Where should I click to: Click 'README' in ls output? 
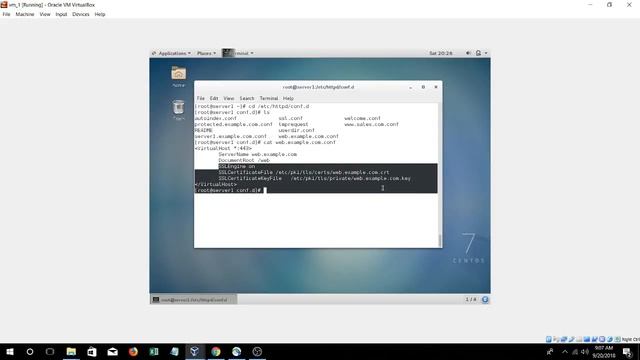coord(203,130)
